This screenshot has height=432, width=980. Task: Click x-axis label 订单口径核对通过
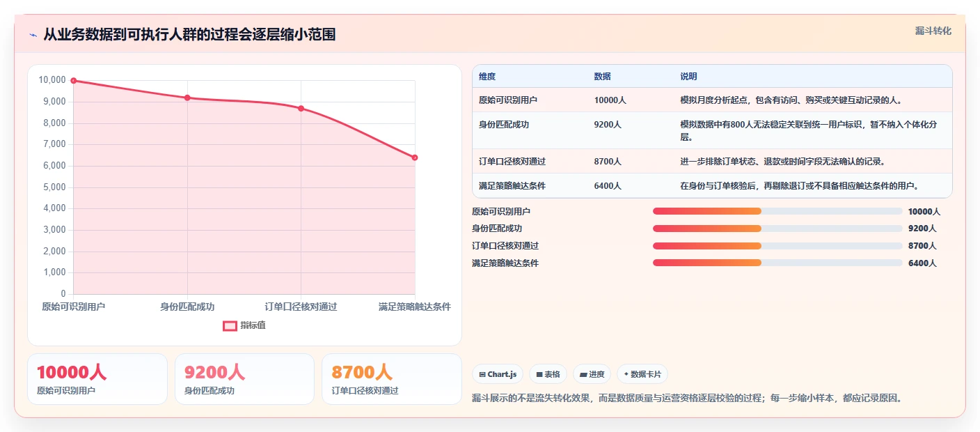pyautogui.click(x=301, y=307)
